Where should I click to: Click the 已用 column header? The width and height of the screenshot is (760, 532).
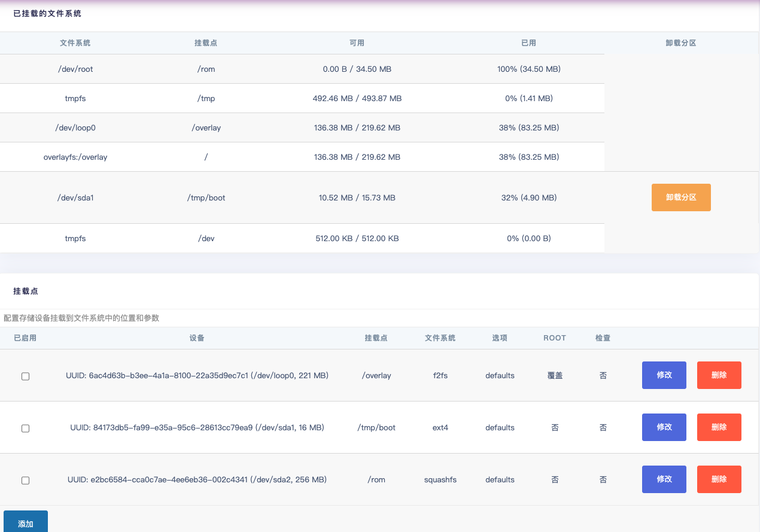(529, 42)
